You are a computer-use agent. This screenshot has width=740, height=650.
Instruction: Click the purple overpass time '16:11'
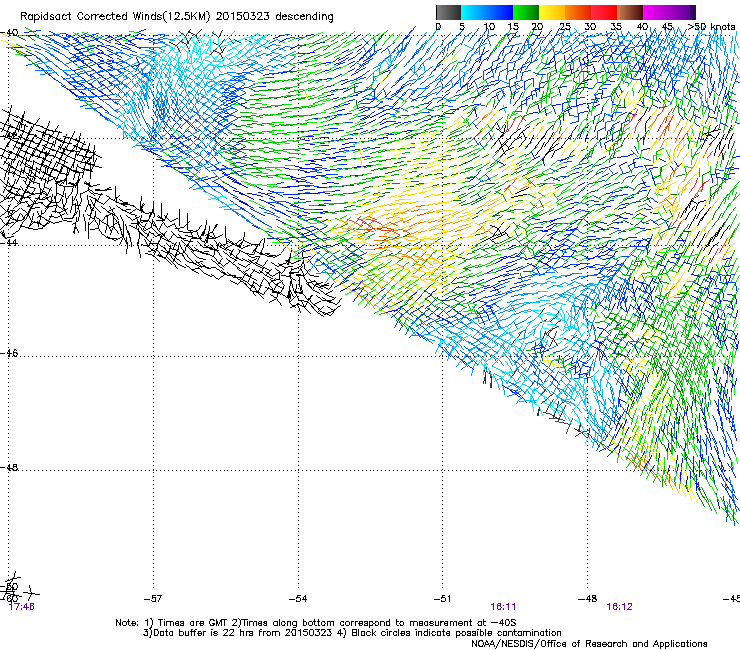(503, 607)
